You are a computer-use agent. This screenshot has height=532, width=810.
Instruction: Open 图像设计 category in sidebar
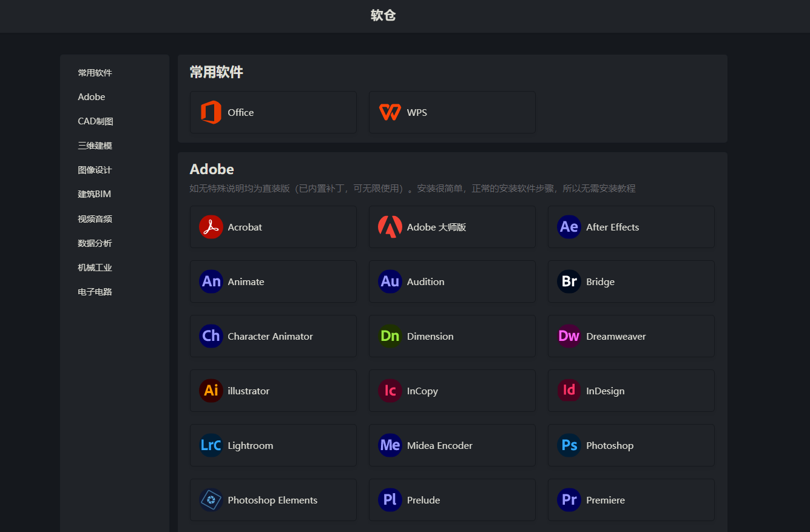coord(95,170)
